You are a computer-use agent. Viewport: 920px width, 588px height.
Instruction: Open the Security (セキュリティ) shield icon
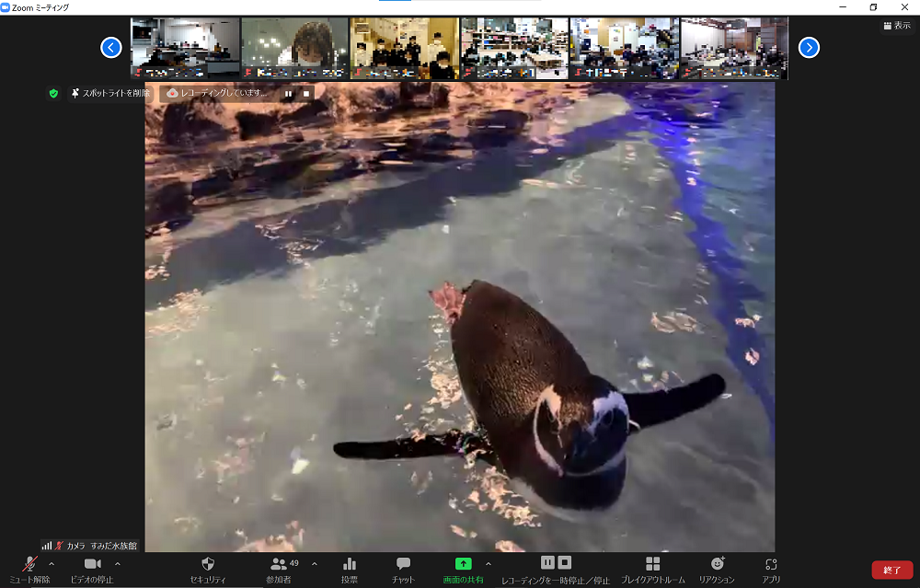click(207, 564)
